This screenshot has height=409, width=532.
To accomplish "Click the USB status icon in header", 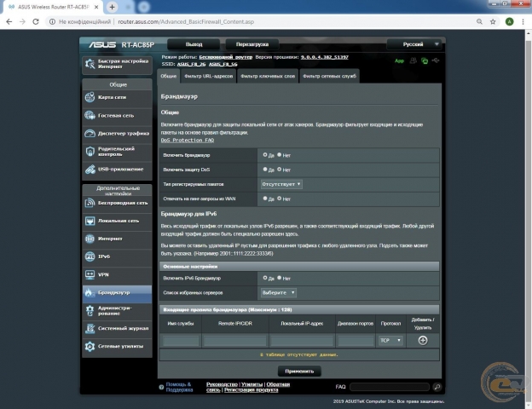I will click(436, 60).
